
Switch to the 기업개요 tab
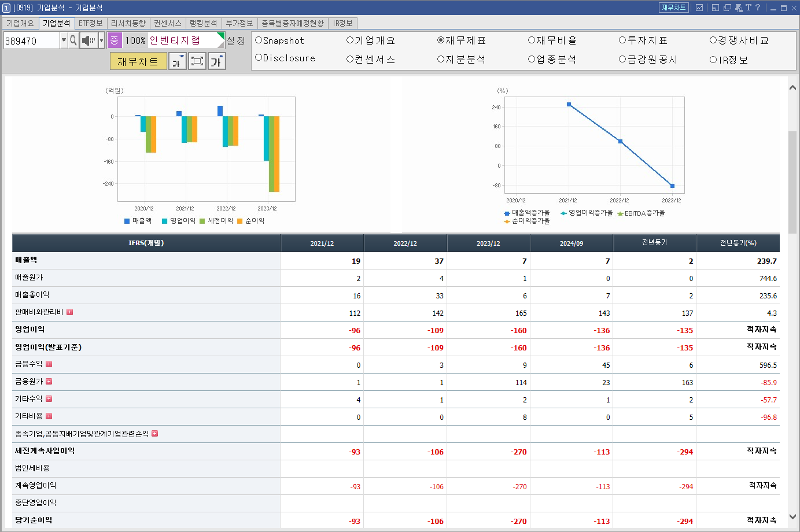click(x=20, y=23)
